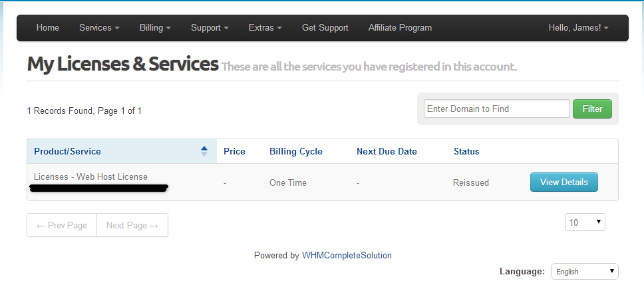Change the records per page dropdown
644x291 pixels.
[585, 222]
